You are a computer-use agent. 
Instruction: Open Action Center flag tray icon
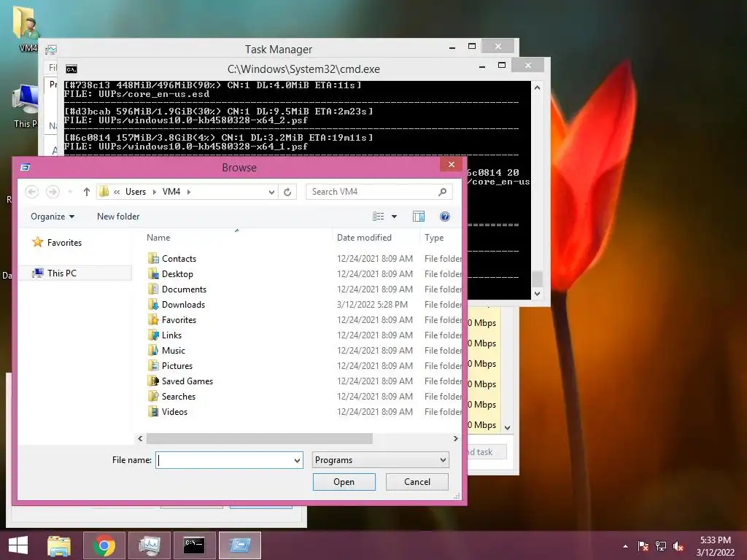[x=643, y=546]
